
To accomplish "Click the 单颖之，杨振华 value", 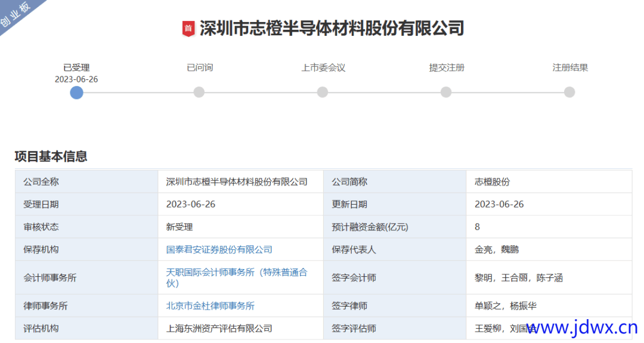I will [505, 305].
